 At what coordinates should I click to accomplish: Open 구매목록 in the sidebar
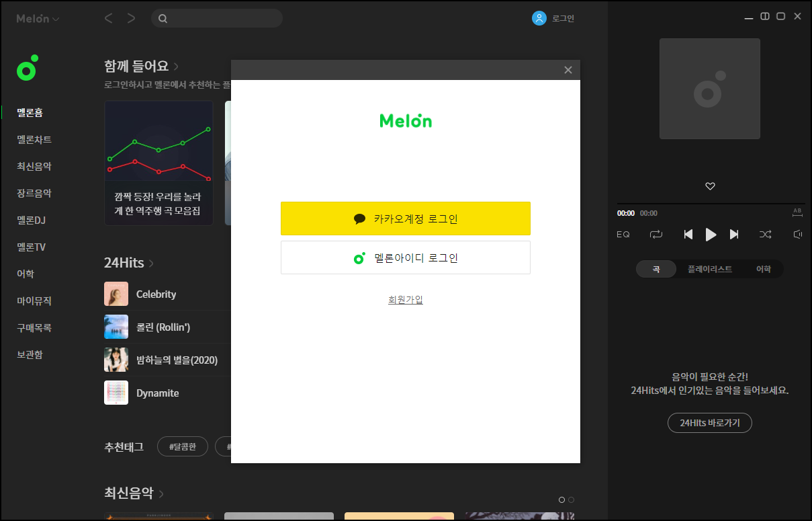tap(34, 328)
